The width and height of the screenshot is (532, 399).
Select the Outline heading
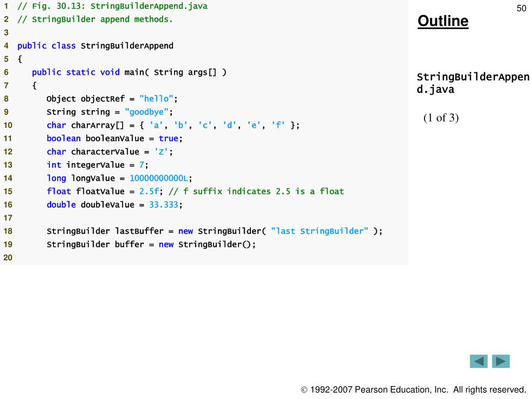pyautogui.click(x=443, y=21)
